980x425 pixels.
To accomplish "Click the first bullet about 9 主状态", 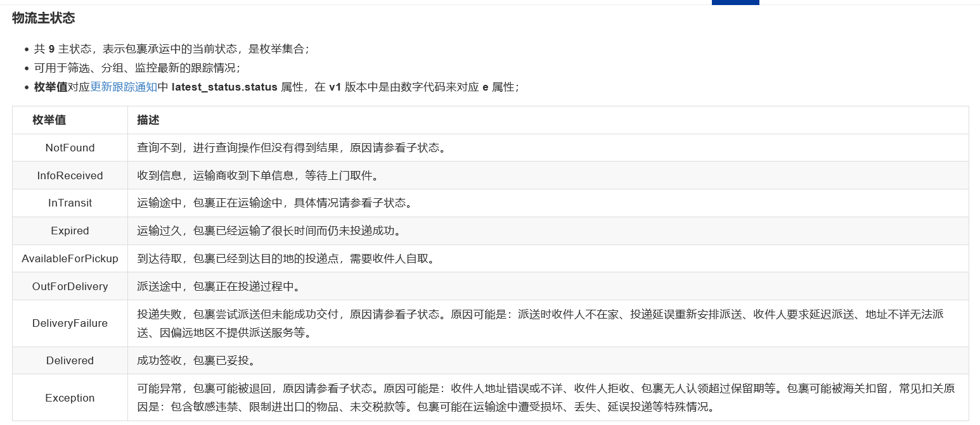I will pos(172,49).
